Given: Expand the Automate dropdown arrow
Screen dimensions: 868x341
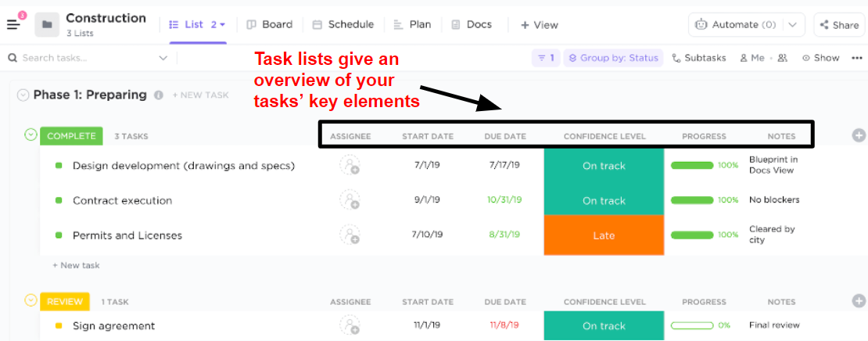Looking at the screenshot, I should tap(793, 25).
